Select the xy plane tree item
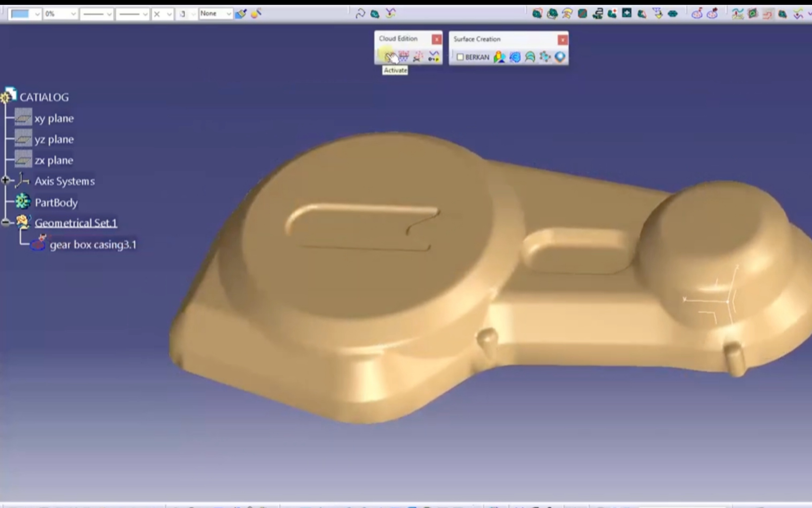 (x=54, y=118)
